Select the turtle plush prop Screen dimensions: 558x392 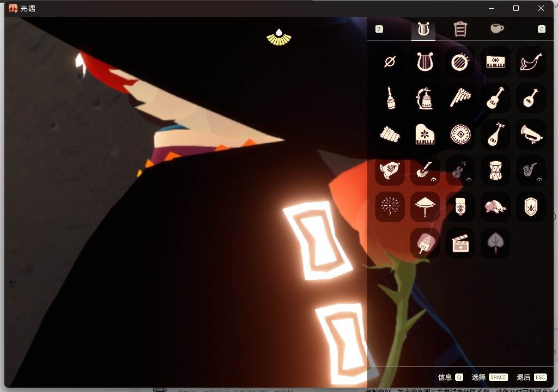tap(495, 207)
